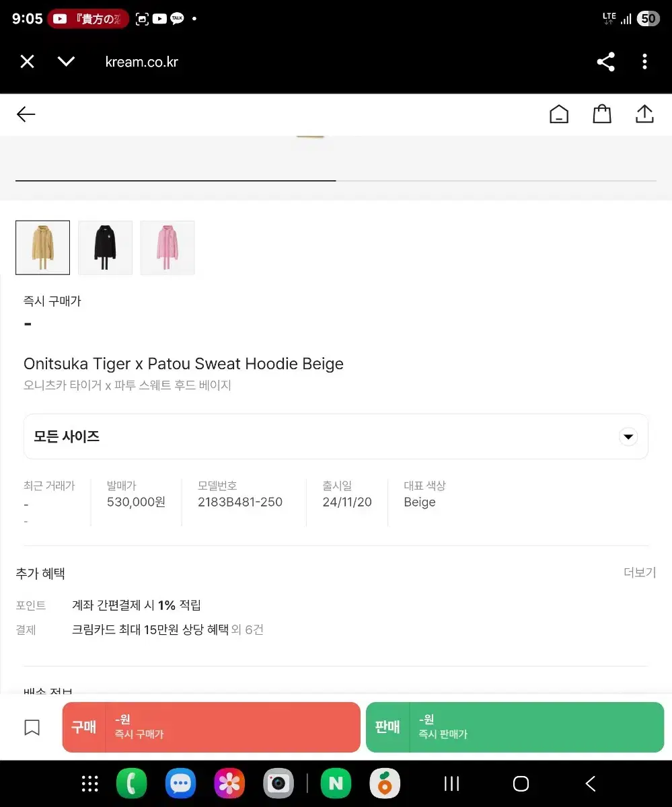The image size is (672, 807).
Task: Tap the 판매 sell button
Action: [x=515, y=727]
